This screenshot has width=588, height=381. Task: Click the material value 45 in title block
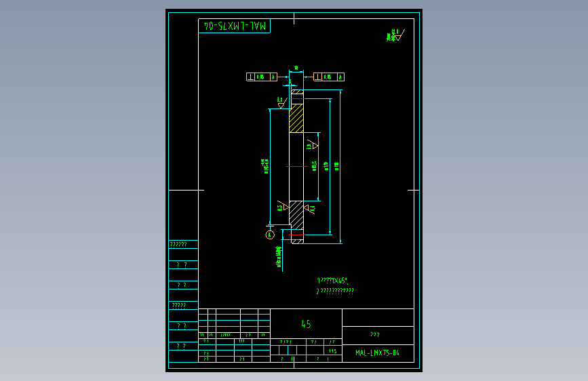pos(306,324)
